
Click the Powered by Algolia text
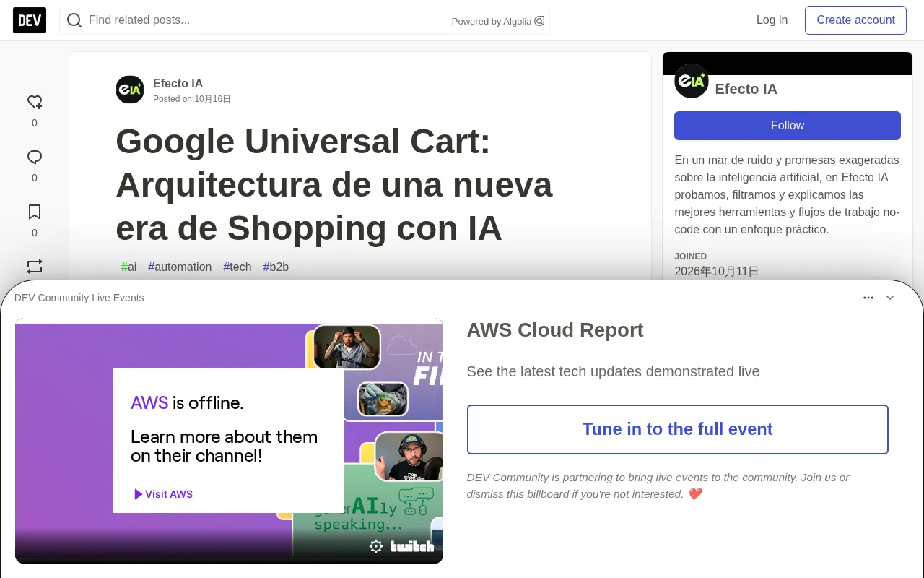[492, 22]
